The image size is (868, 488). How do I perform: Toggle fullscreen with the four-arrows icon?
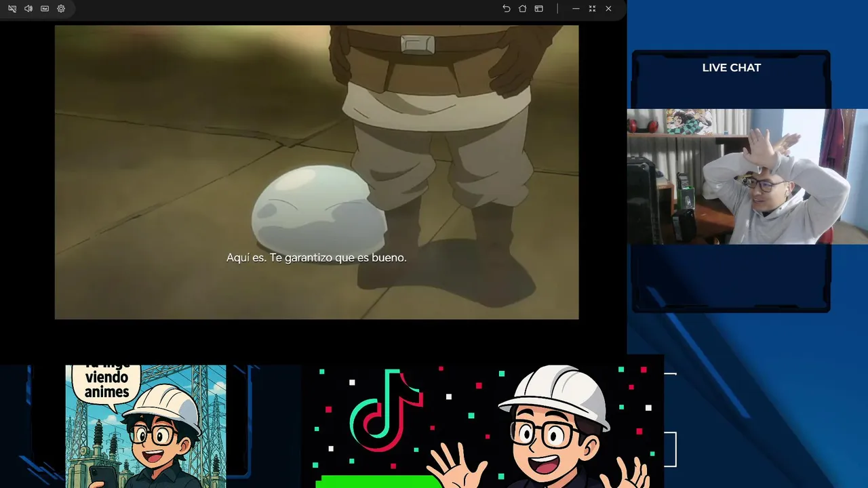(x=592, y=9)
